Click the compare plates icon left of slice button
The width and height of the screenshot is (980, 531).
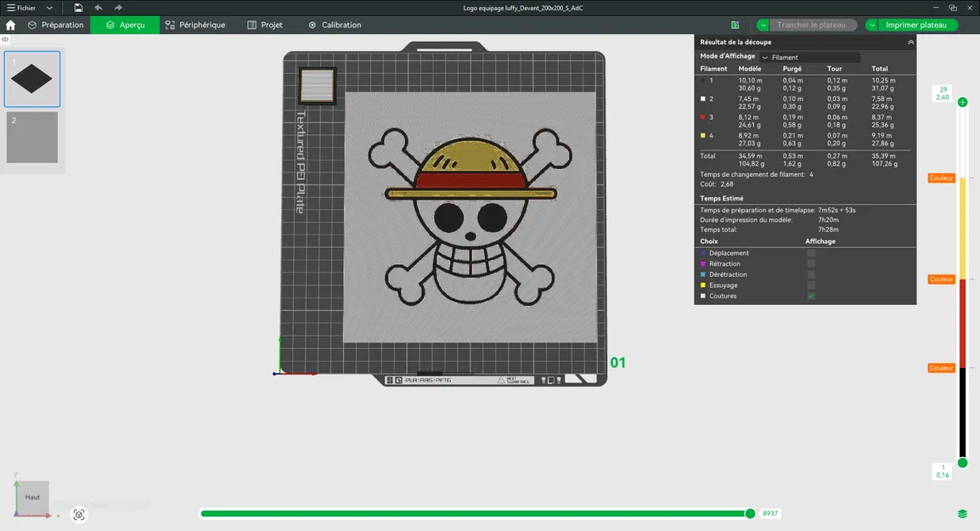[735, 25]
